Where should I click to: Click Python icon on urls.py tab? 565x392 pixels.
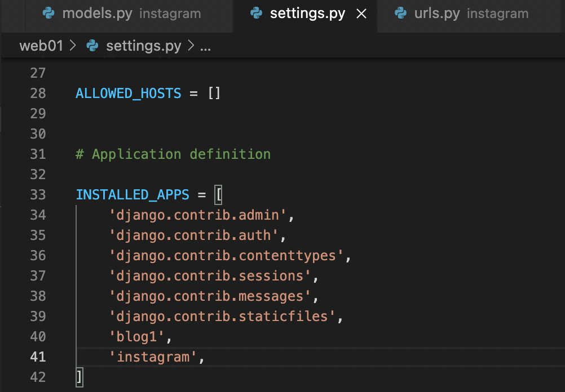point(400,14)
